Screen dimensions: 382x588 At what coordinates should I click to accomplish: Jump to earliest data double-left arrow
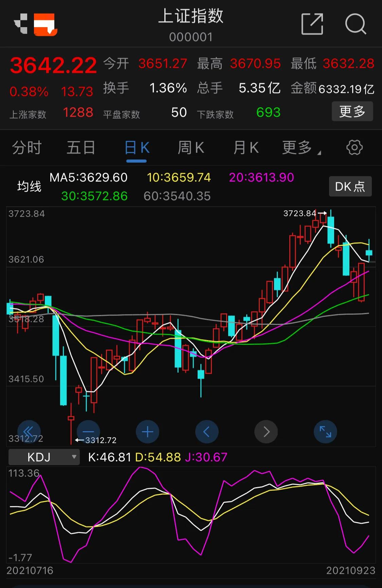click(29, 432)
